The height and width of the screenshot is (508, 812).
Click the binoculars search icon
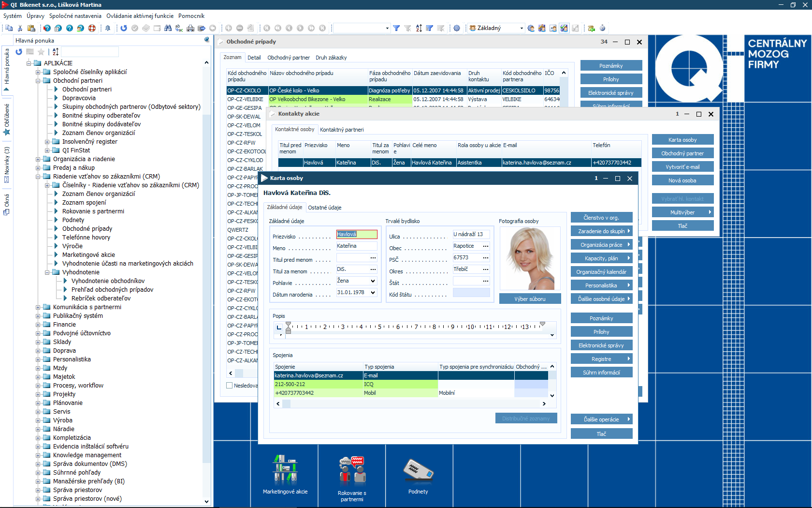[x=168, y=28]
